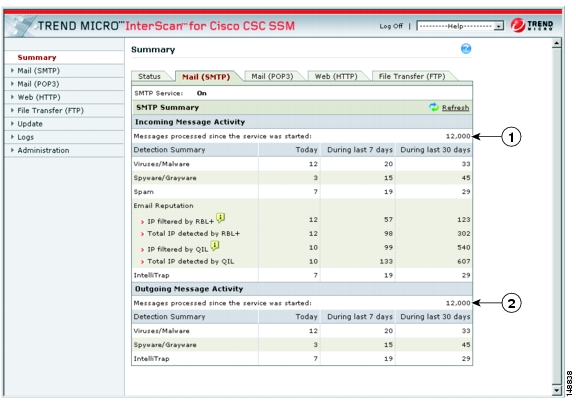Open the File Transfer (FTP) tab
Viewport: 576px width, 408px height.
pos(412,76)
